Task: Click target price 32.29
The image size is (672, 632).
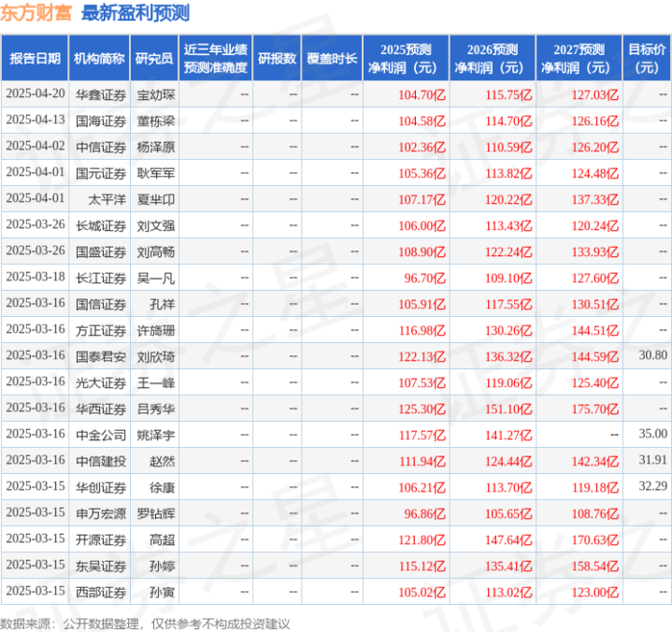Action: pyautogui.click(x=652, y=486)
